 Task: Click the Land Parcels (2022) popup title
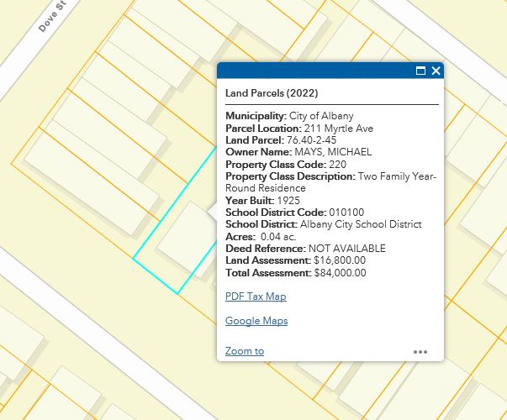tap(271, 92)
